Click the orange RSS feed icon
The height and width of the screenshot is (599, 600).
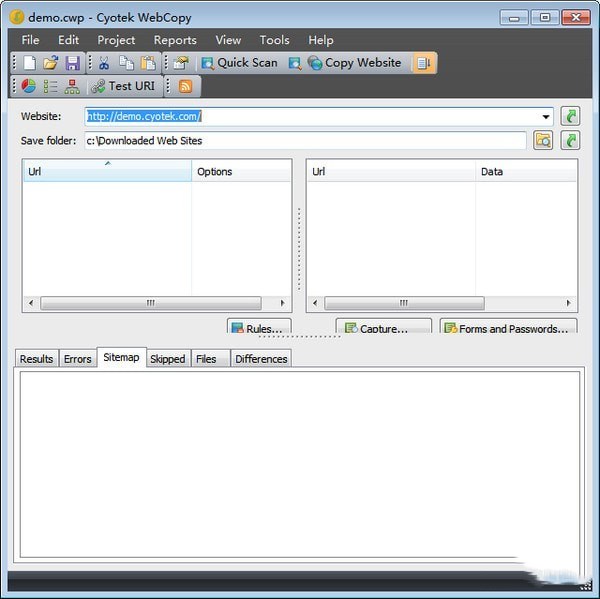(185, 87)
